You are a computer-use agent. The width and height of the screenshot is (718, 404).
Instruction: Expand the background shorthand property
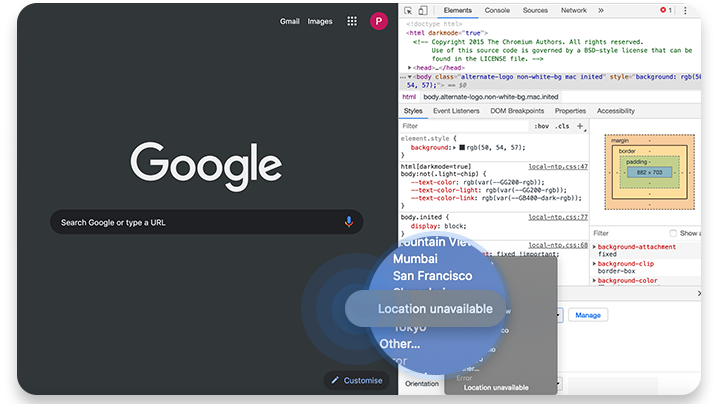click(x=454, y=147)
